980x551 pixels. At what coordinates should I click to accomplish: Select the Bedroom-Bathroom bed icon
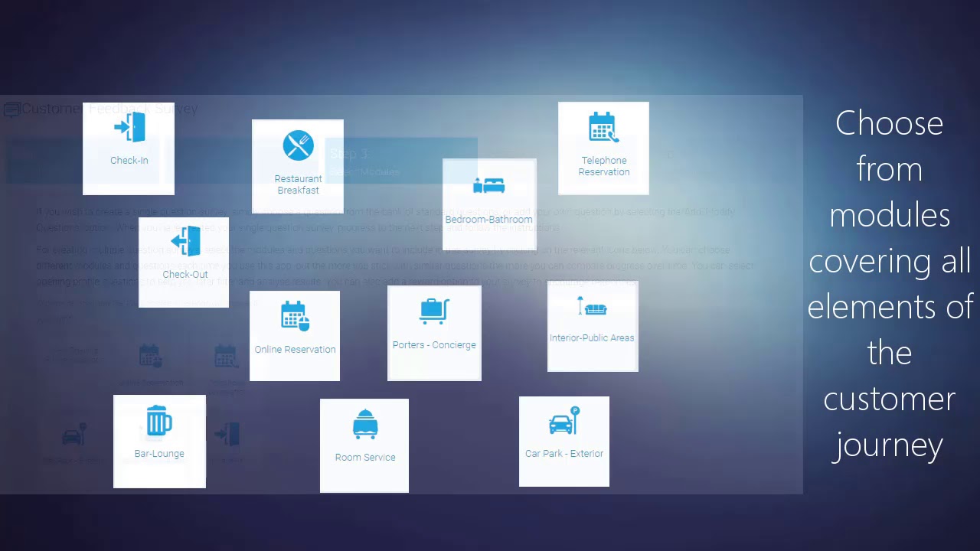coord(488,185)
